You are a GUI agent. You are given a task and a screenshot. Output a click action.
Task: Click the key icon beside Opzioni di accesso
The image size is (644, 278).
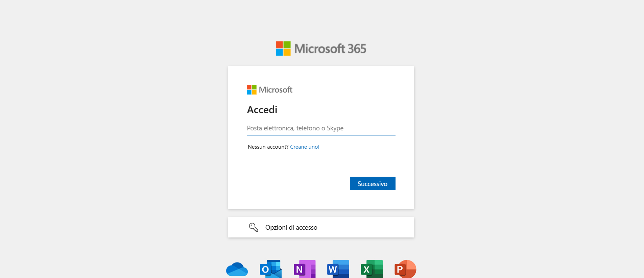[x=254, y=227]
